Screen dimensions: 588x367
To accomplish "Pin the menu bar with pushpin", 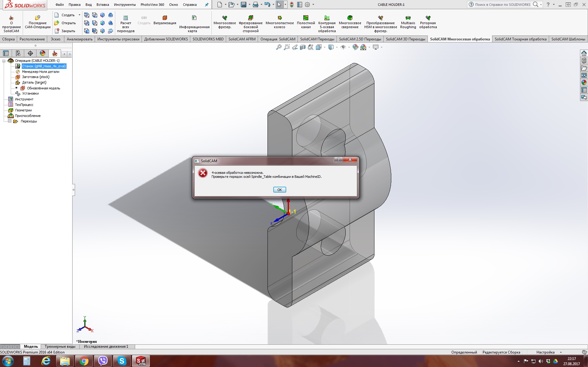I will click(x=207, y=5).
